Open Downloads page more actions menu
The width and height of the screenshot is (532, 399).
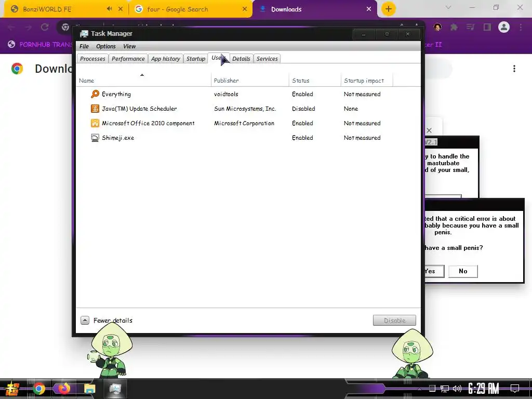point(514,69)
